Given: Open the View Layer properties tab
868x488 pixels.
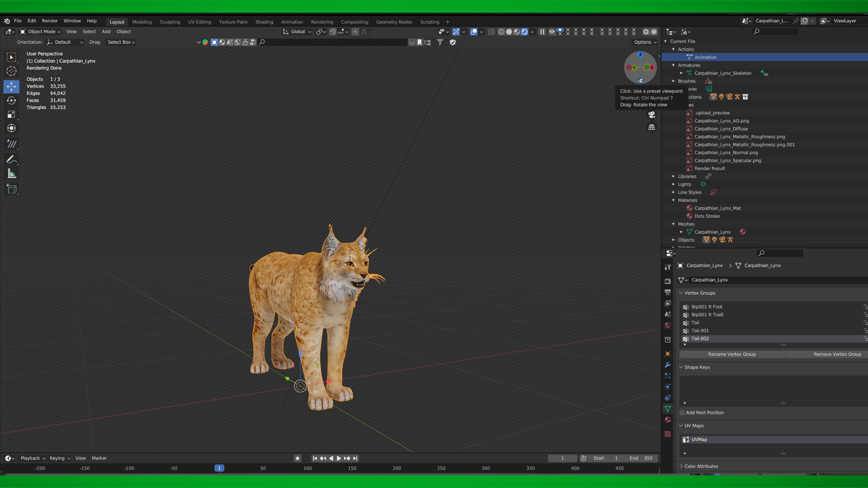Looking at the screenshot, I should [x=668, y=303].
